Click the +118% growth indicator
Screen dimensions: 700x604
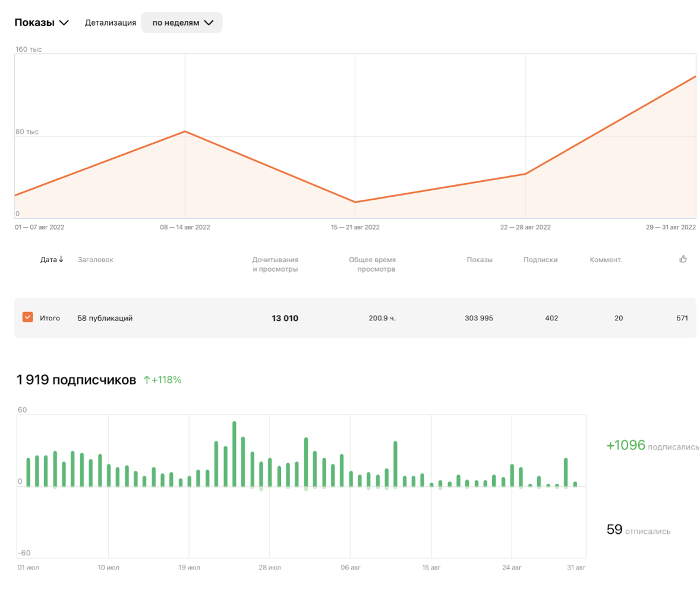[162, 380]
